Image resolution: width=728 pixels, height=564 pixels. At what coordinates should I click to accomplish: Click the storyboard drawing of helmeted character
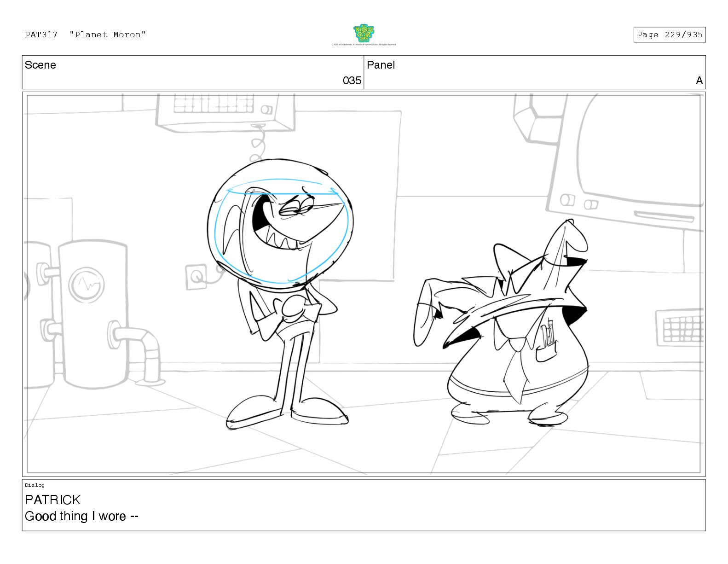281,294
